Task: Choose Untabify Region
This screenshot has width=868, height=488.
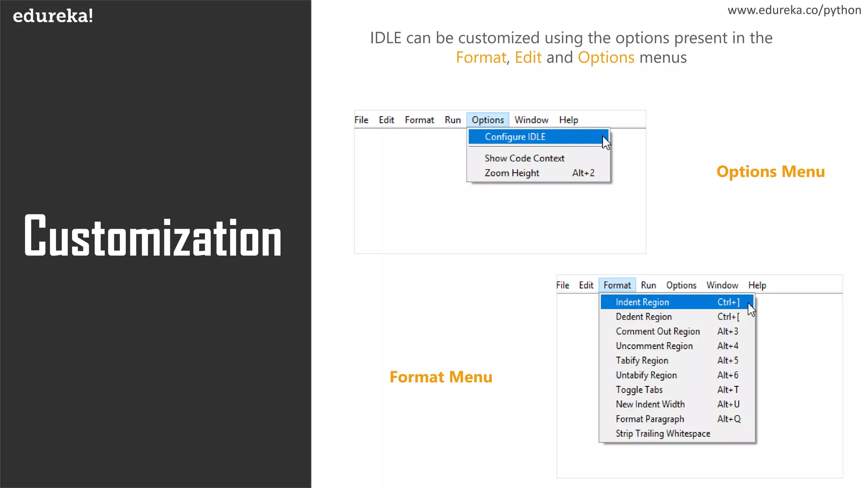Action: click(x=677, y=375)
